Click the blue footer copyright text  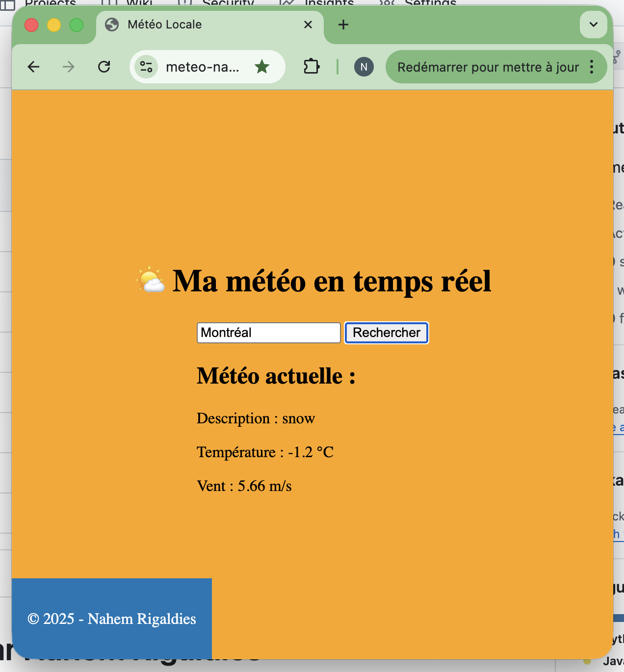tap(112, 619)
